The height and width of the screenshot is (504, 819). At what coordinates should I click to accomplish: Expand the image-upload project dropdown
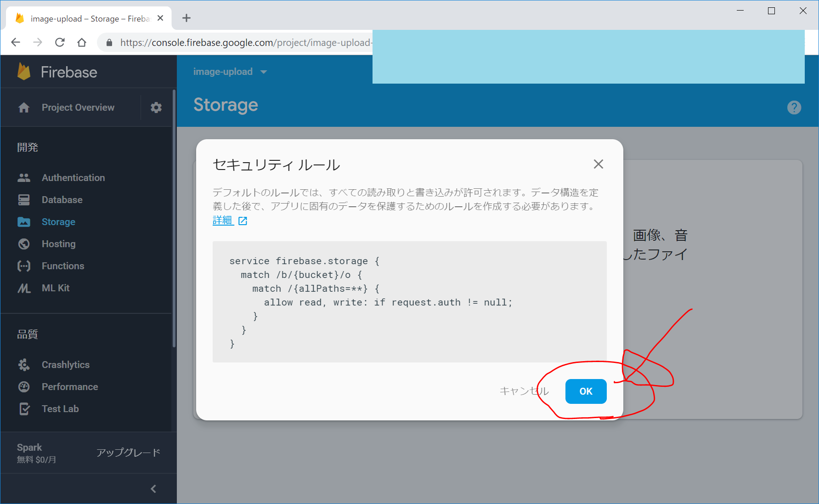coord(263,72)
